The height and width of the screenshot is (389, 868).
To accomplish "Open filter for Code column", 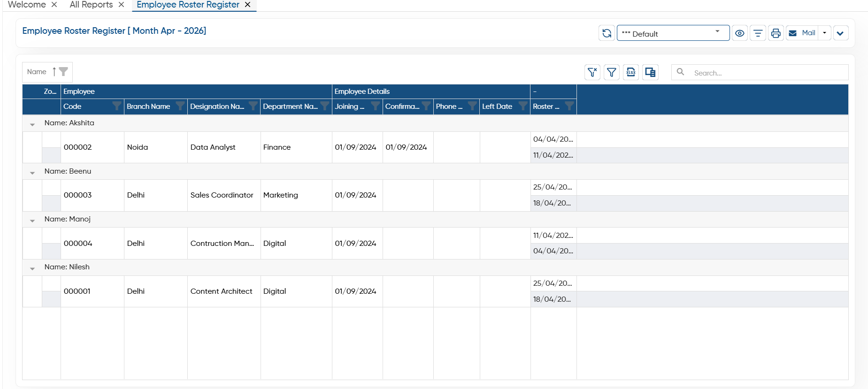I will tap(117, 107).
